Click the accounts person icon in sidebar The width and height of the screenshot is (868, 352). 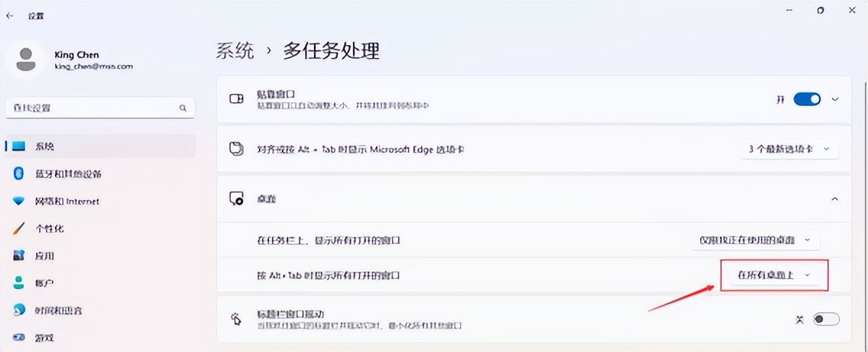[20, 282]
